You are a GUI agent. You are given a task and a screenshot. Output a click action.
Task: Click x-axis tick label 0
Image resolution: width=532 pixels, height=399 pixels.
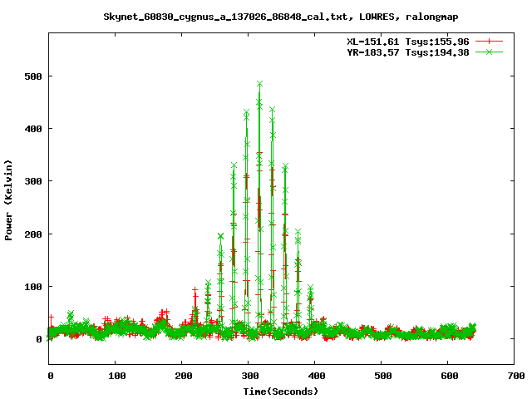tap(51, 376)
